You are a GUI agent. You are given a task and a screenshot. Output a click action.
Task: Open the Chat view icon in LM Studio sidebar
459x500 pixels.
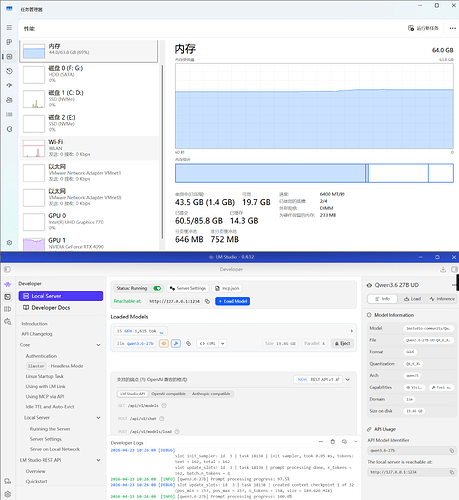coord(8,284)
